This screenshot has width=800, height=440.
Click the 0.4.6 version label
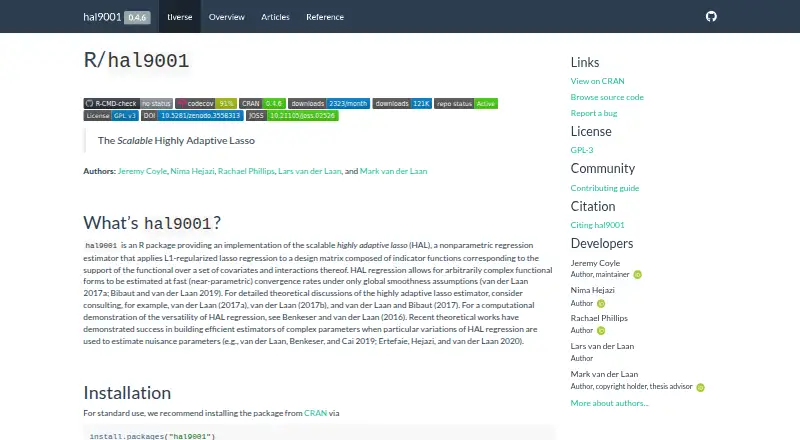click(x=137, y=17)
